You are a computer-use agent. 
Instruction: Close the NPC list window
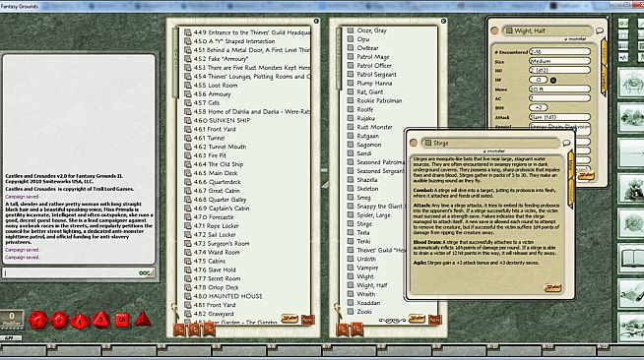pos(443,21)
